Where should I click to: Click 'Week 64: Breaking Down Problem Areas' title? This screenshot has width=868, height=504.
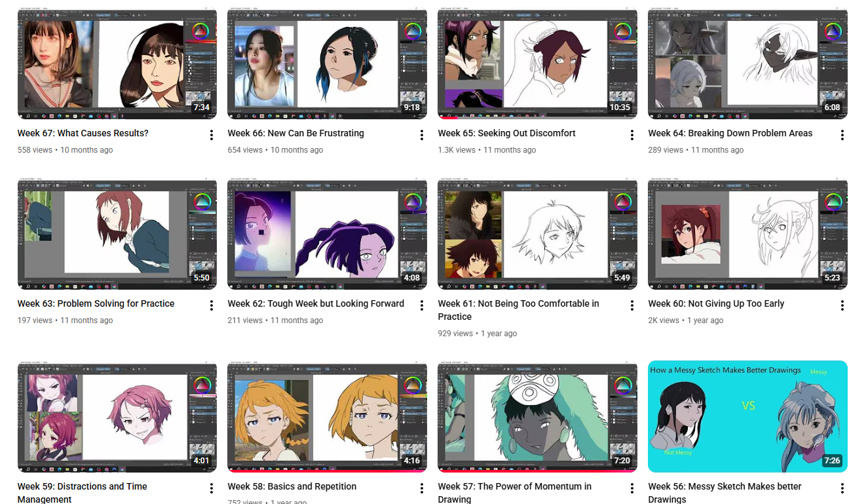click(730, 133)
